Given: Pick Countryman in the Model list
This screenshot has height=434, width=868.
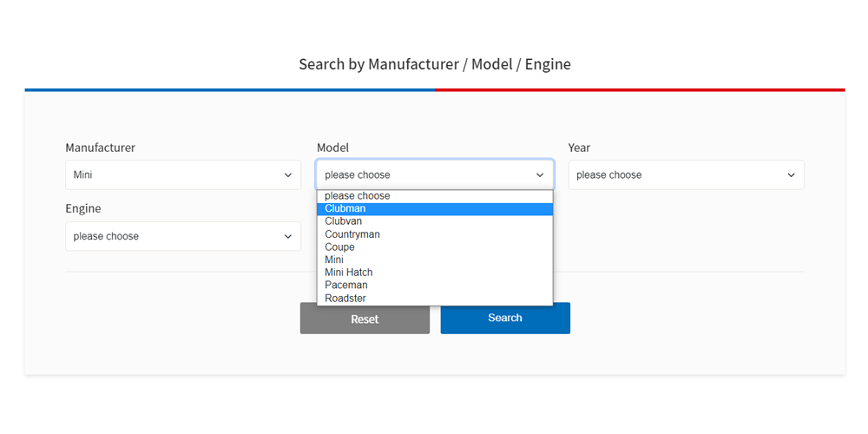Looking at the screenshot, I should (x=435, y=234).
